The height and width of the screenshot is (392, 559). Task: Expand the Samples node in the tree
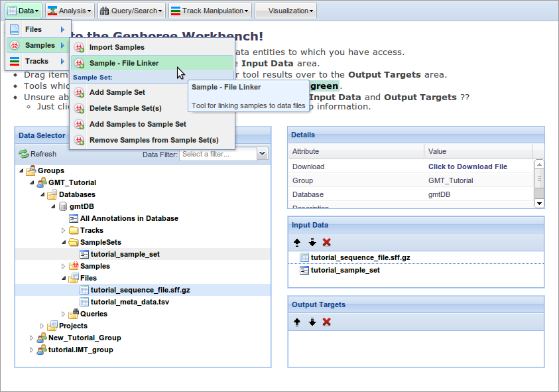coord(64,267)
